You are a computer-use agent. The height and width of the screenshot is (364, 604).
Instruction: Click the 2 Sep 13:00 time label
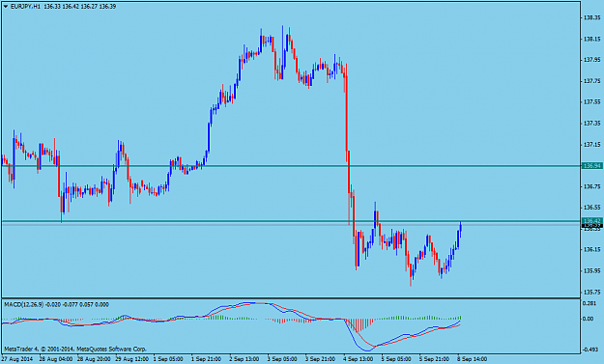click(x=244, y=359)
